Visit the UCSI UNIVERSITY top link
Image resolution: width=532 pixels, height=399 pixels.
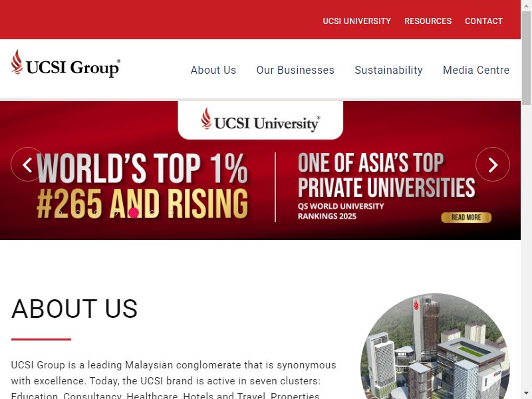point(356,21)
